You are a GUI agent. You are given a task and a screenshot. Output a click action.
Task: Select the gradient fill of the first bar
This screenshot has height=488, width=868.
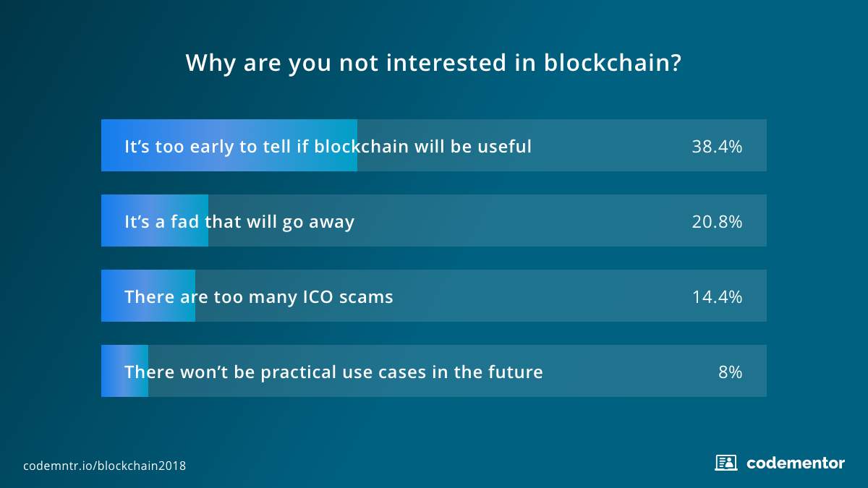click(x=229, y=145)
